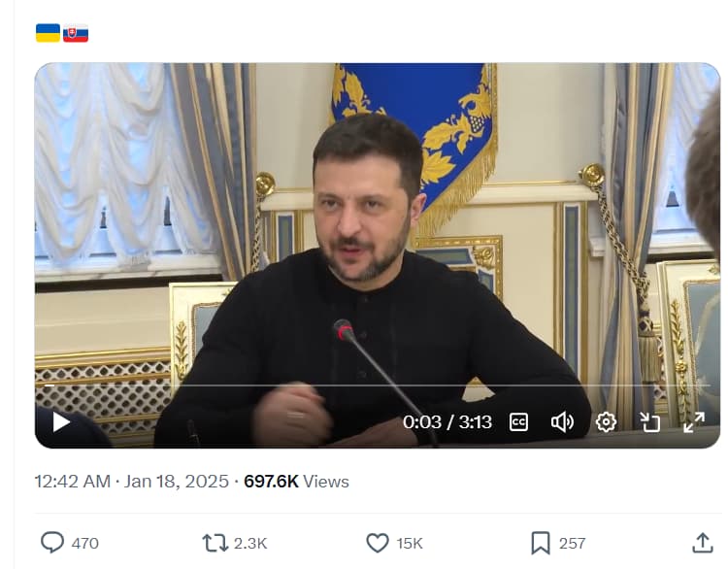Image resolution: width=728 pixels, height=569 pixels.
Task: Mute the video sound
Action: 562,422
